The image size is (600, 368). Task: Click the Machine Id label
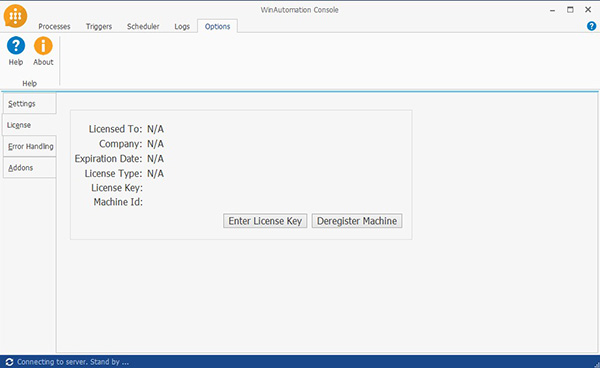(118, 202)
